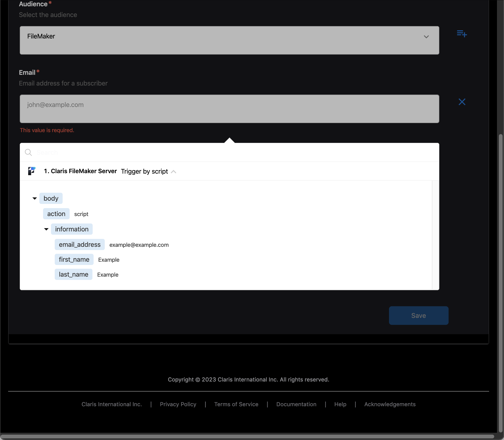The height and width of the screenshot is (440, 504).
Task: Click the data picker panel scrollbar
Action: [x=435, y=235]
